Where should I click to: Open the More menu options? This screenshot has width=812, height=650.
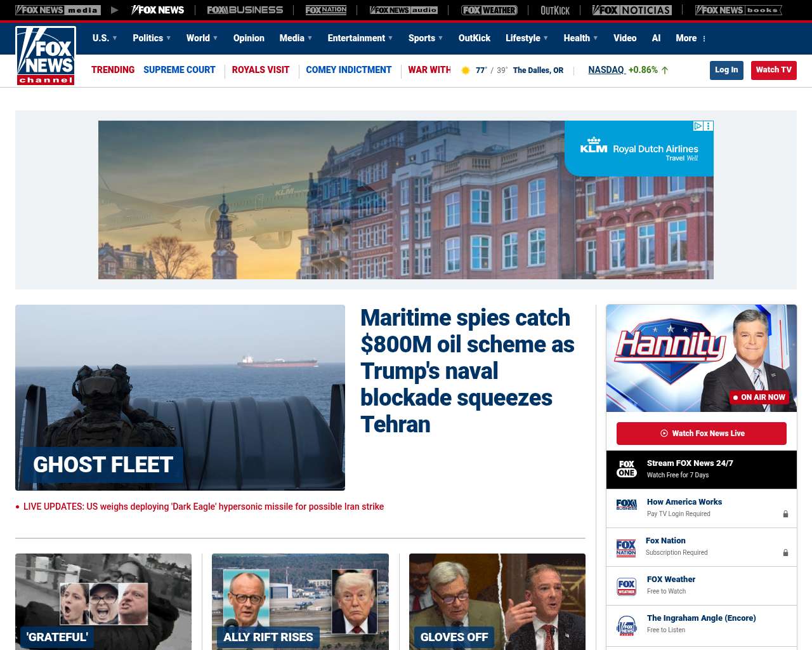[x=691, y=38]
